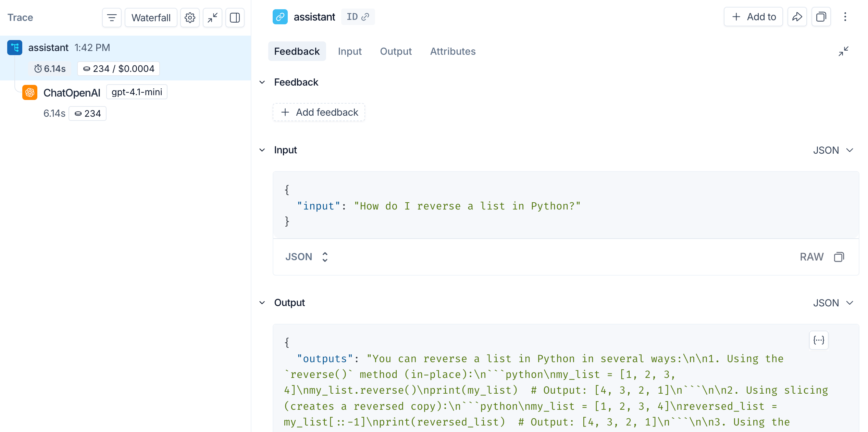This screenshot has height=432, width=868.
Task: Switch to the Feedback tab
Action: (x=297, y=51)
